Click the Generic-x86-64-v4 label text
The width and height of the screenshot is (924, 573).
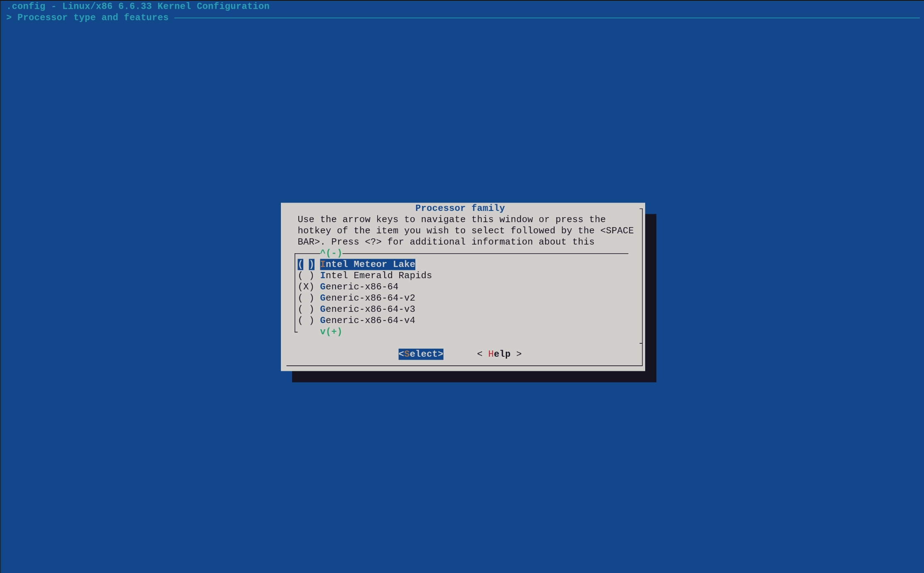368,320
